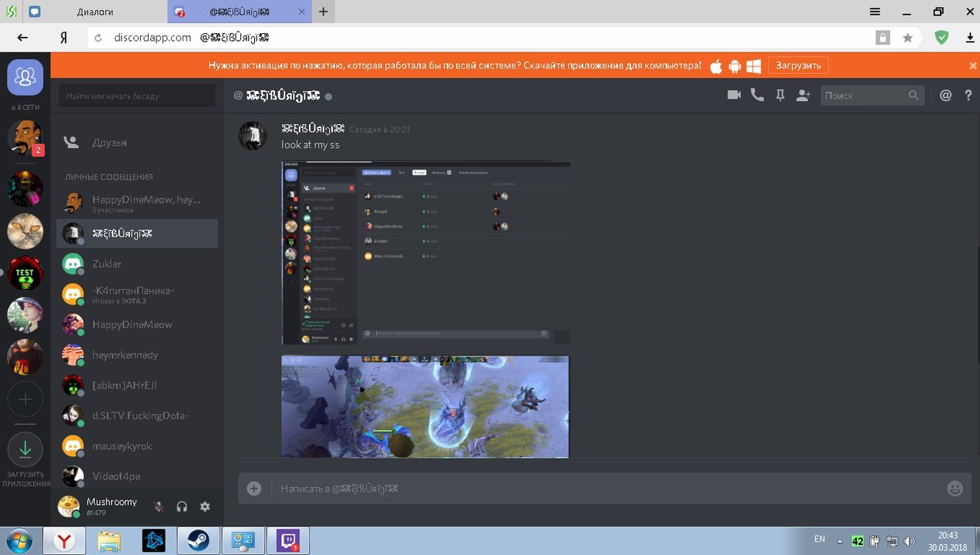Open DM with Zuklar
The image size is (980, 555).
pyautogui.click(x=137, y=264)
